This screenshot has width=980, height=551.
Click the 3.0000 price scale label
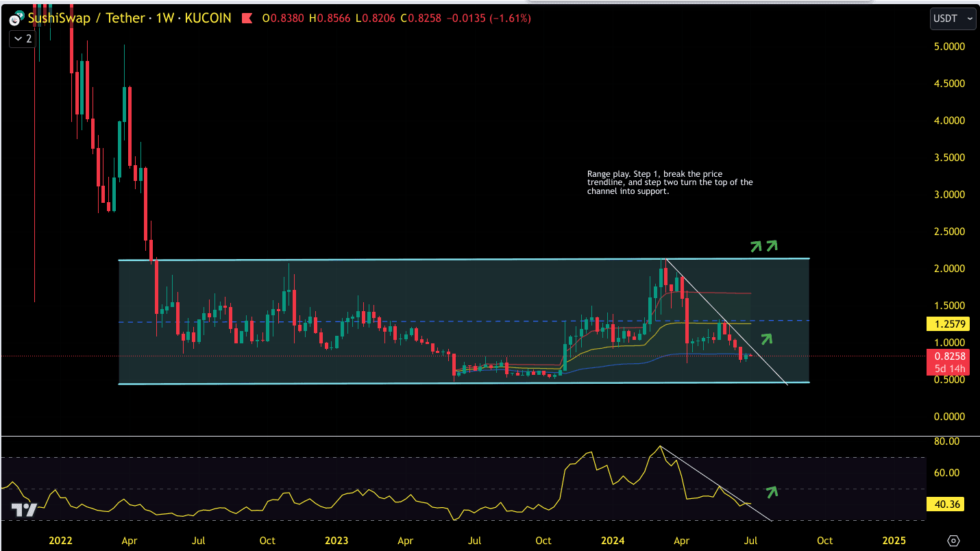[x=948, y=195]
